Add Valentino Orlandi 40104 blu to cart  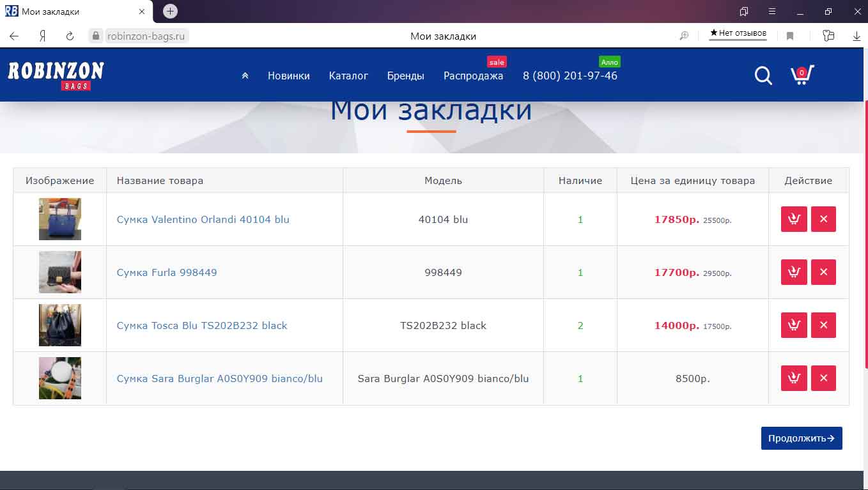click(x=794, y=219)
